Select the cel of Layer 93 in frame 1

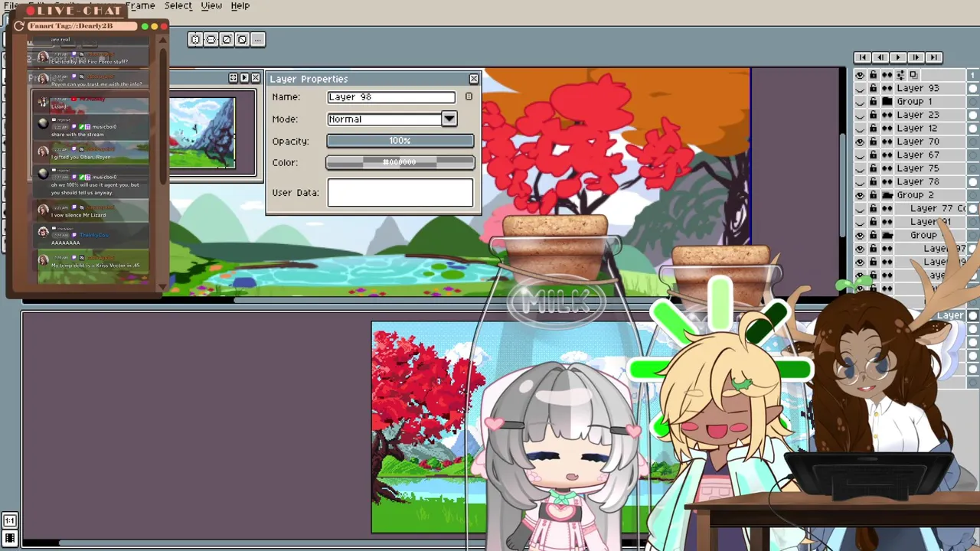(x=973, y=88)
